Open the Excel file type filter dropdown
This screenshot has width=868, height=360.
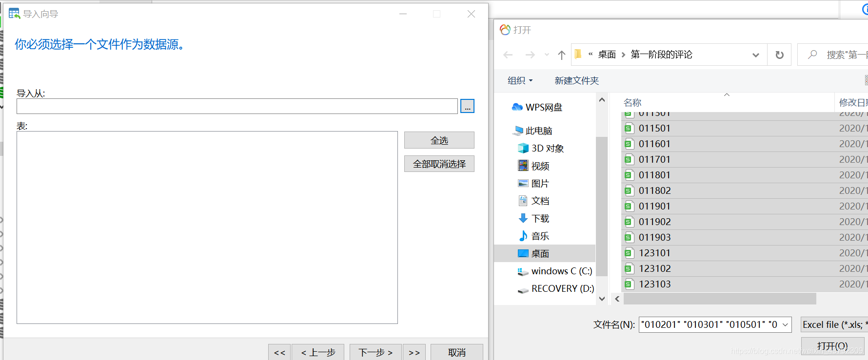835,324
